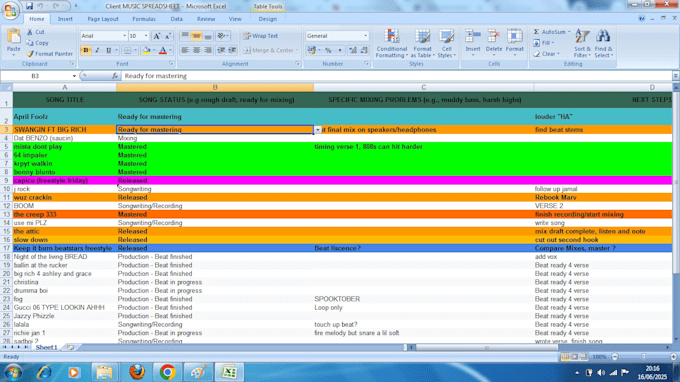Adjust the zoom slider
Image resolution: width=680 pixels, height=382 pixels.
click(644, 357)
